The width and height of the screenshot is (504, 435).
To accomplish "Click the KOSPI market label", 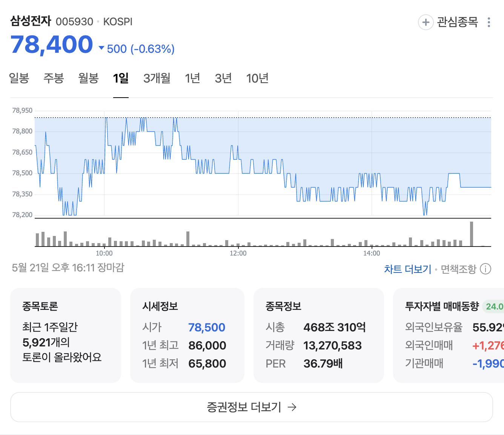I will [118, 22].
